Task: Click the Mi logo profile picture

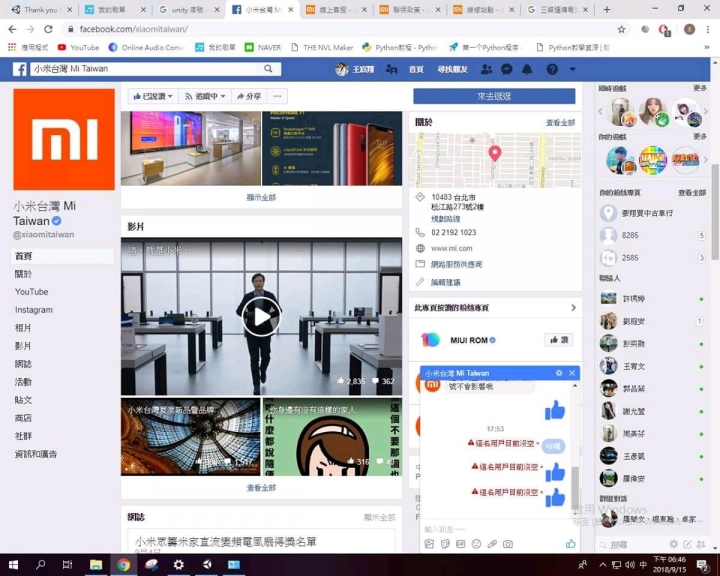Action: point(64,139)
